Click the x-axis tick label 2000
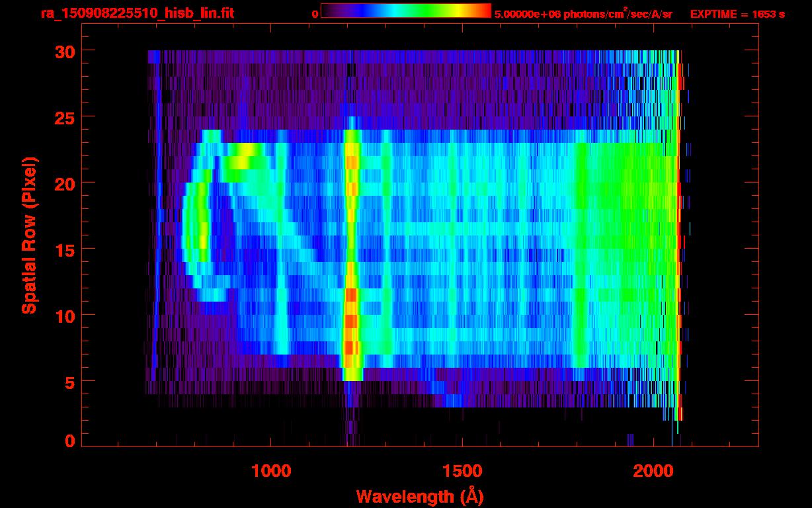The height and width of the screenshot is (508, 812). coord(653,471)
